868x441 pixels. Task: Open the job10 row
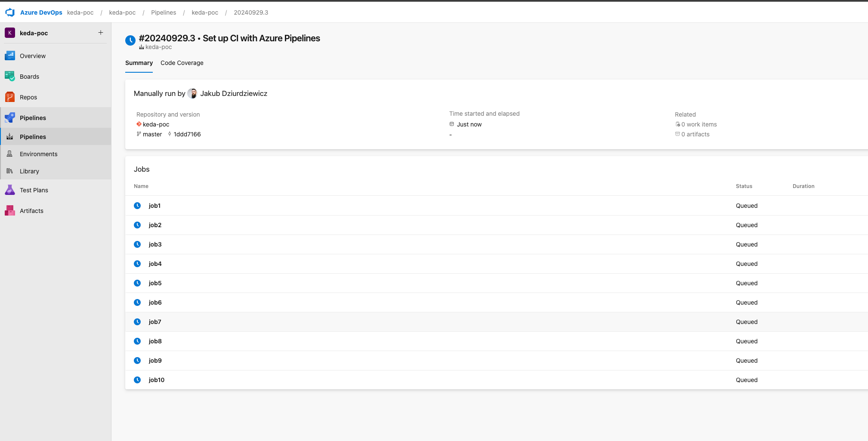pos(497,380)
